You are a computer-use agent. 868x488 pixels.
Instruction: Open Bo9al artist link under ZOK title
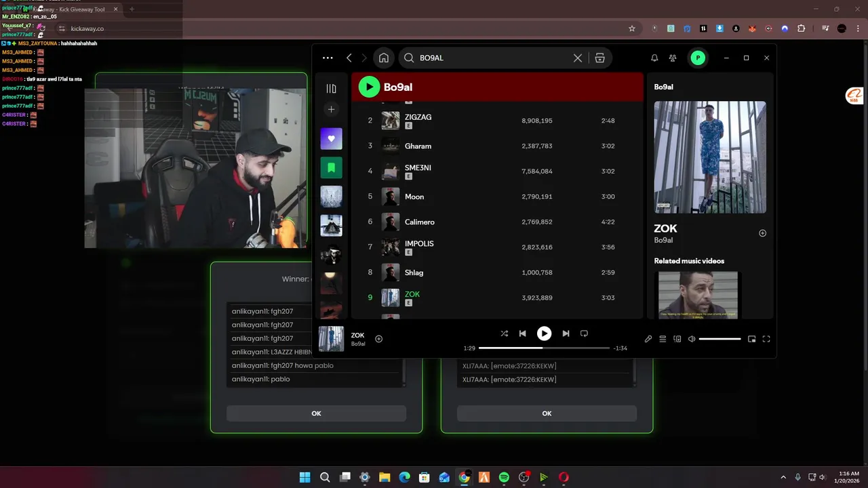(x=663, y=241)
